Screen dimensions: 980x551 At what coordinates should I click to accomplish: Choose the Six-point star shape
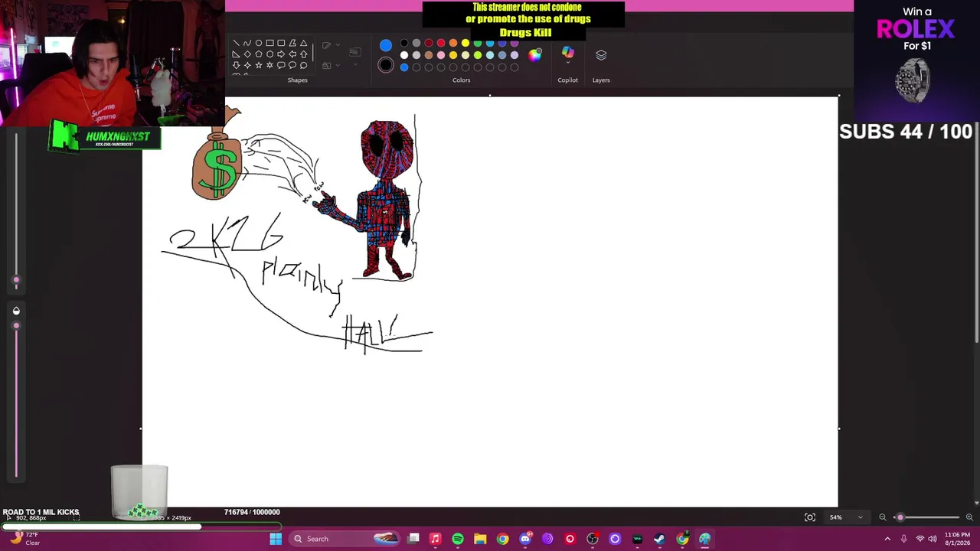270,66
